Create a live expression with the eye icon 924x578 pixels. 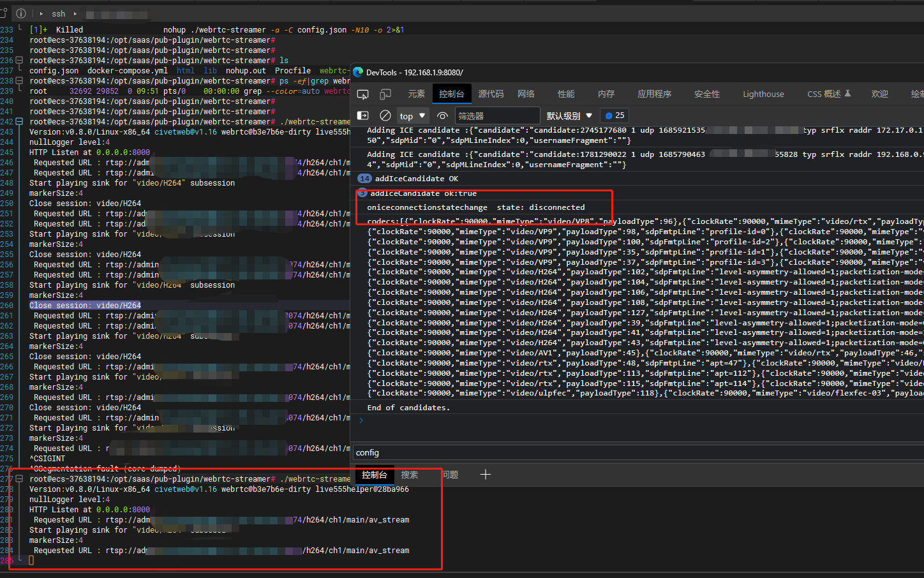[x=442, y=115]
